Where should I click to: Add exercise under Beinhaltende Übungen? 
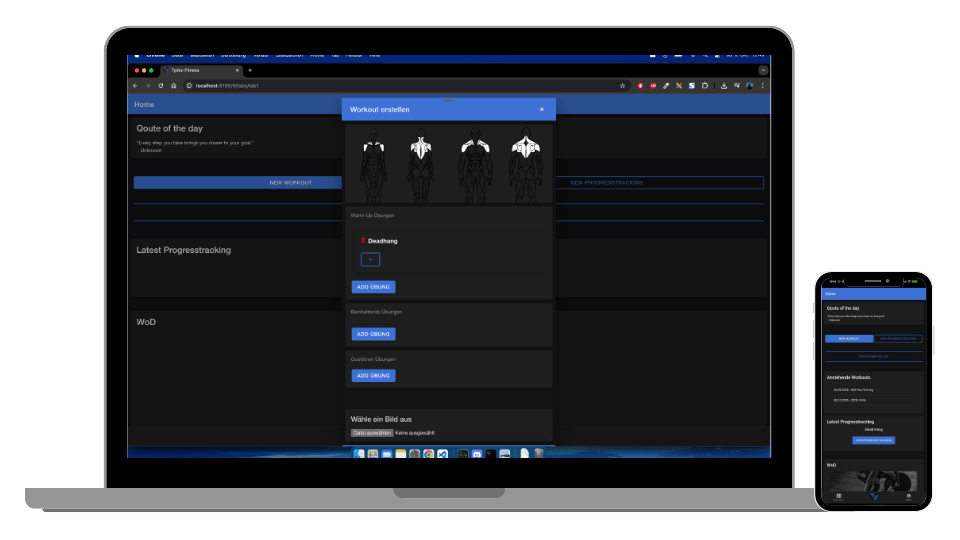pyautogui.click(x=373, y=334)
